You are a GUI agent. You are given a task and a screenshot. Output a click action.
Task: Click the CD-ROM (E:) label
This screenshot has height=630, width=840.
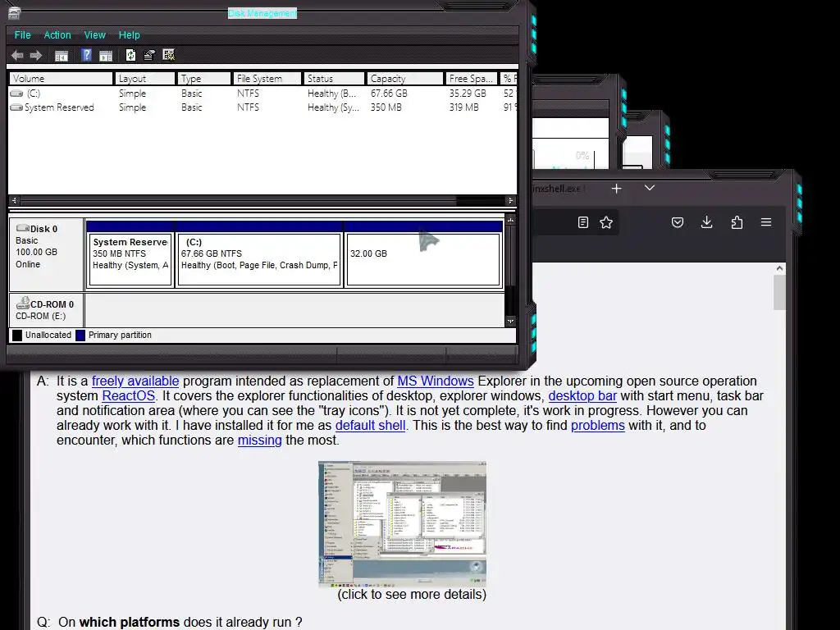coord(41,316)
